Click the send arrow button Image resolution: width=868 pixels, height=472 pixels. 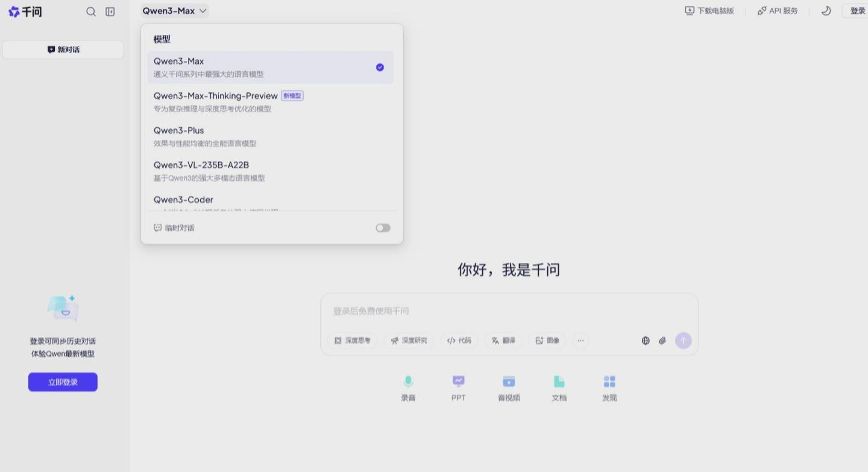[683, 341]
